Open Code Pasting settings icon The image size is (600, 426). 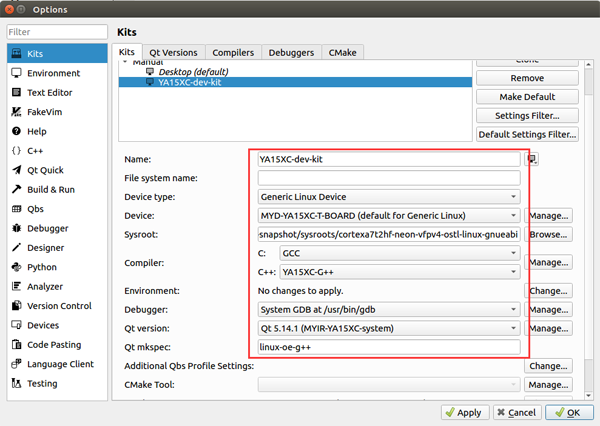coord(16,344)
